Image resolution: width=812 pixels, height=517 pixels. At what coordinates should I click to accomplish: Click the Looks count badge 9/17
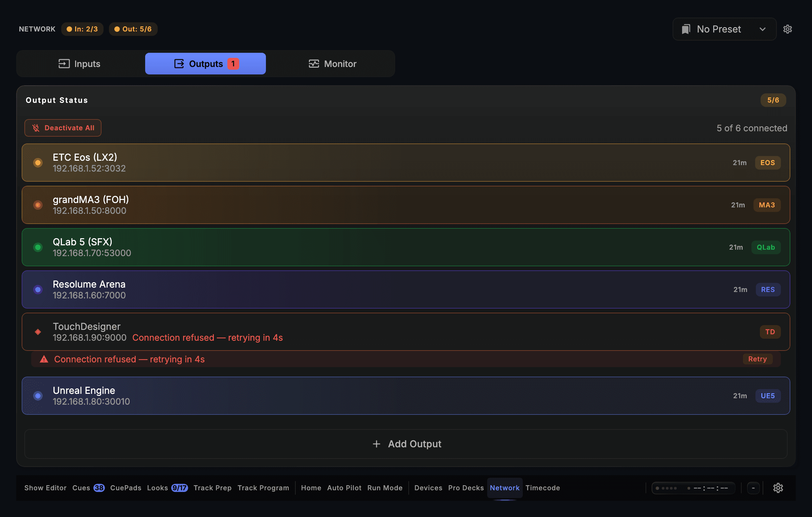[x=179, y=488]
